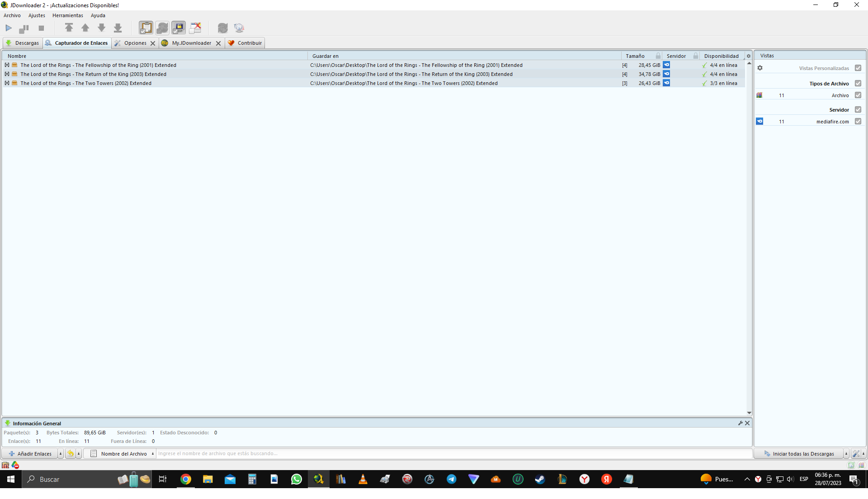Screen dimensions: 868x499
Task: Move selection to bottom with arrow-to-line icon
Action: coord(118,28)
